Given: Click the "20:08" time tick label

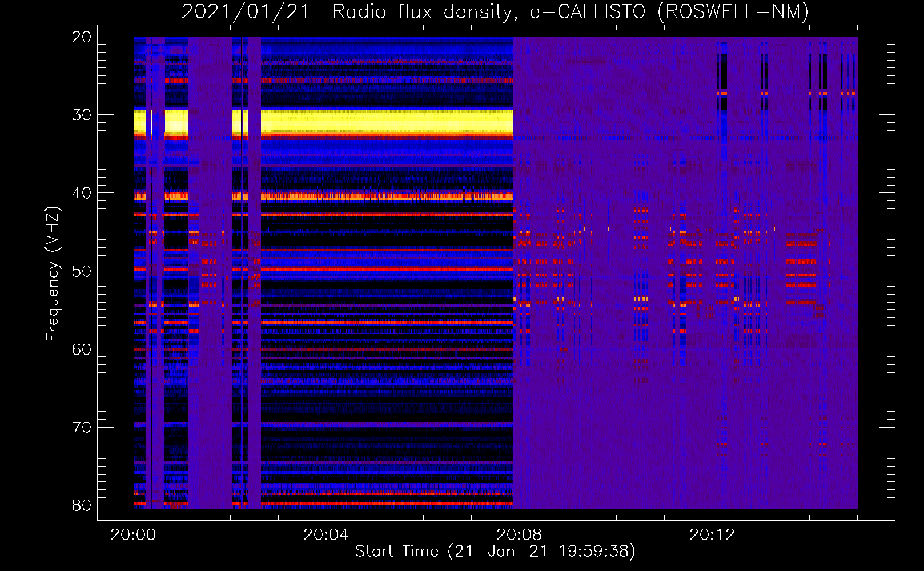Looking at the screenshot, I should (519, 535).
